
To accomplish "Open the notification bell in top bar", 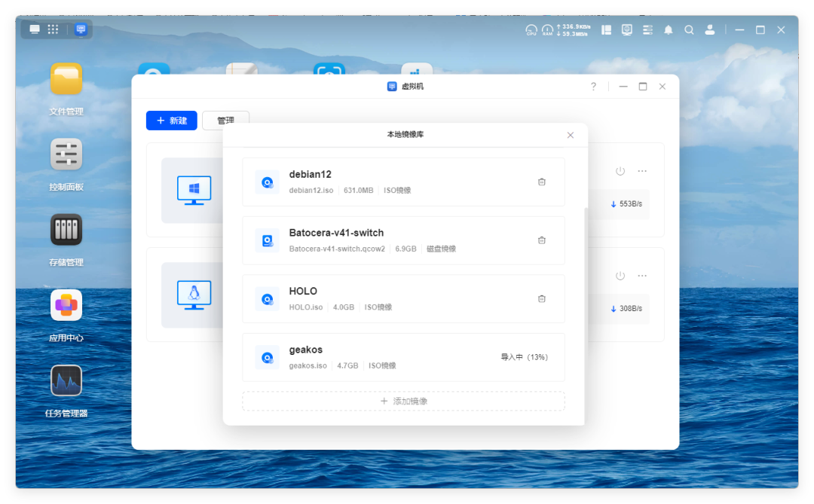I will (x=669, y=30).
